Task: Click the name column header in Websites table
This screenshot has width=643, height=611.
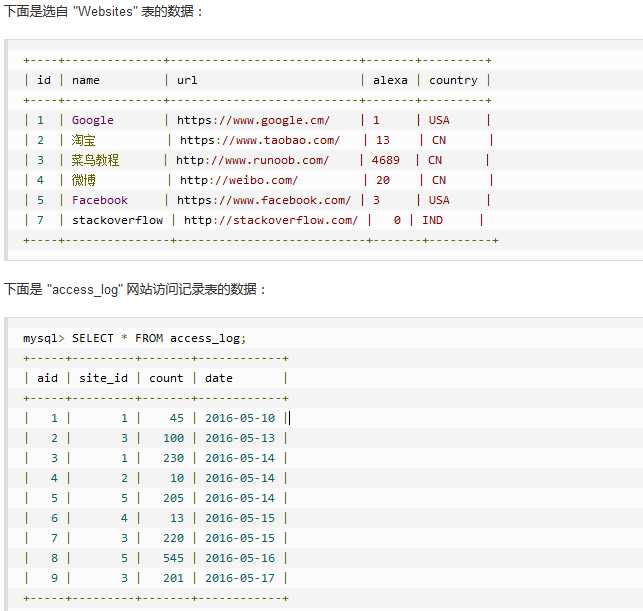Action: [86, 80]
